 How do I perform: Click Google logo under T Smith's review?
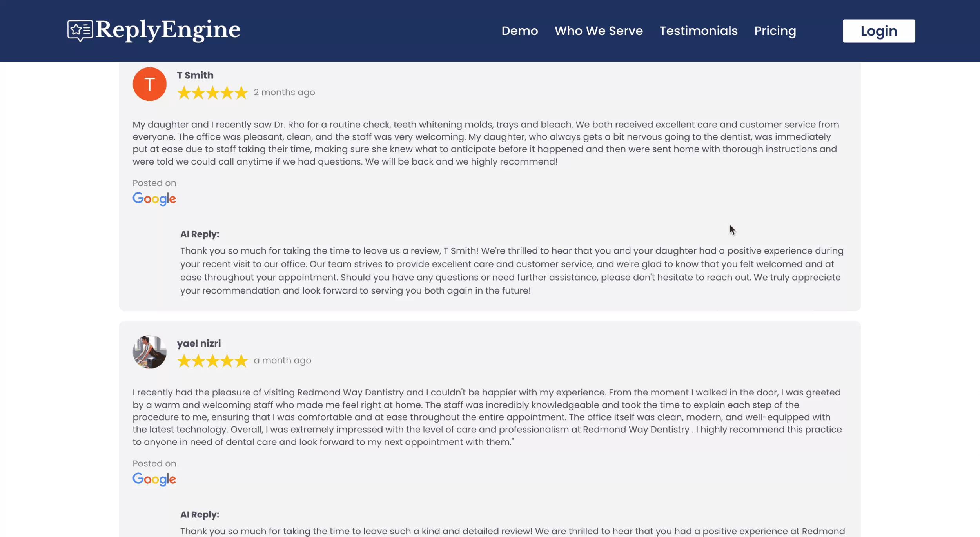(154, 199)
